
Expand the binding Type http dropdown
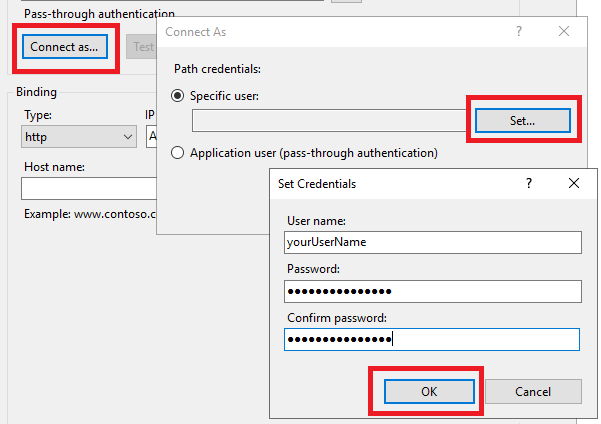pos(79,136)
